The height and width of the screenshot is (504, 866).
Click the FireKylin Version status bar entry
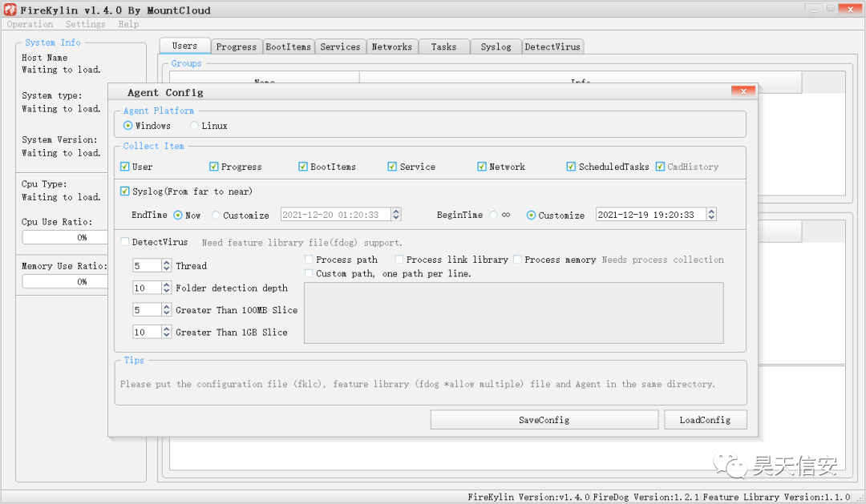528,497
